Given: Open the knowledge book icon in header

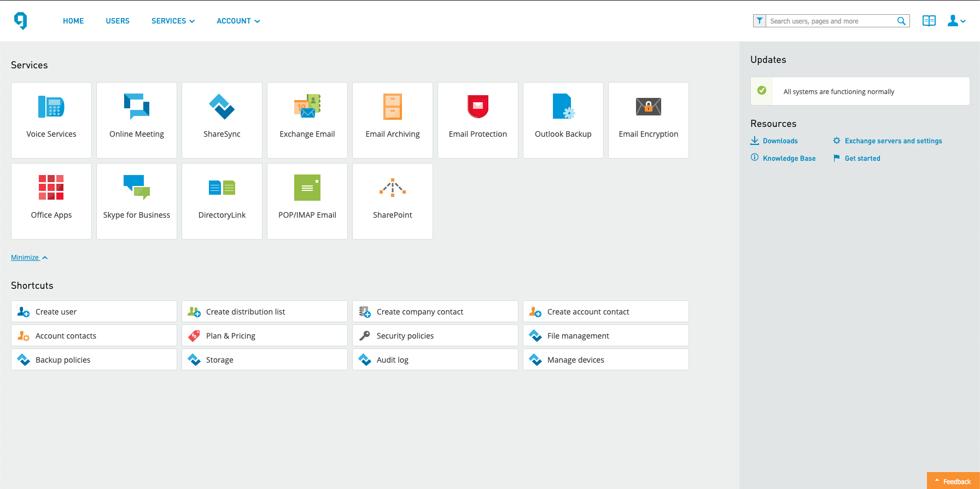Looking at the screenshot, I should click(929, 21).
